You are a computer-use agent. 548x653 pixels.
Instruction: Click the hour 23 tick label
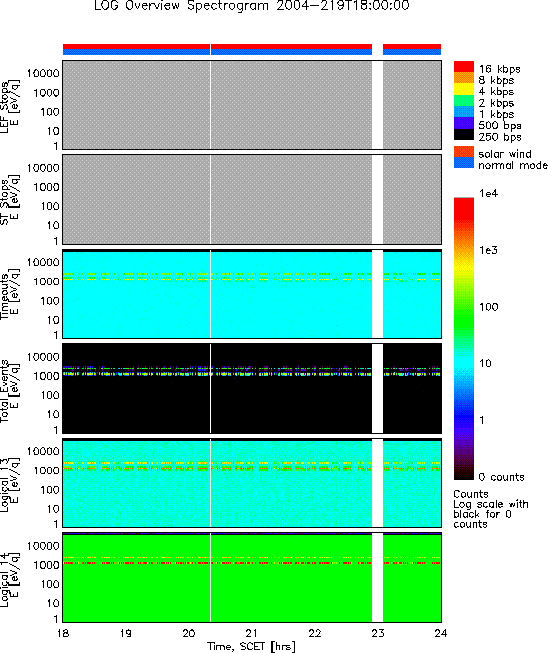(378, 633)
